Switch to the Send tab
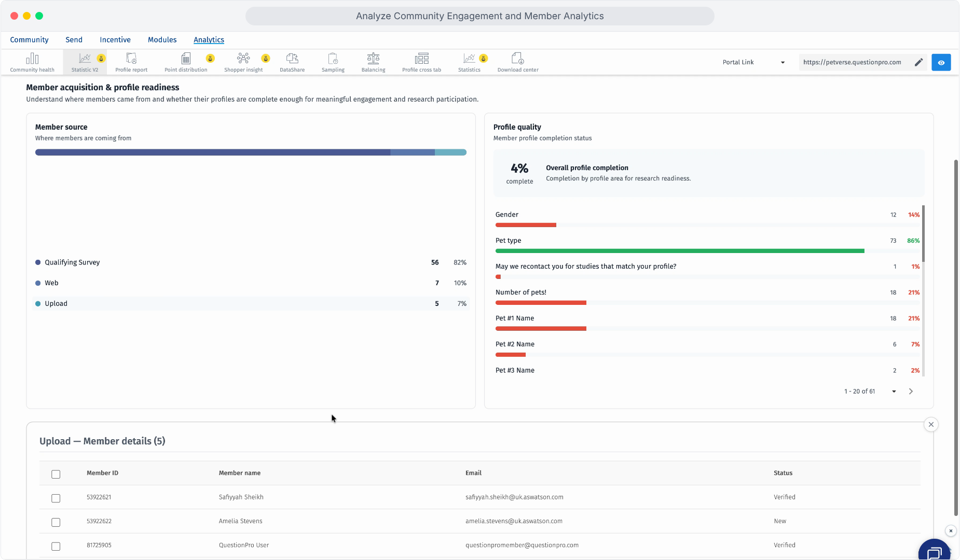The height and width of the screenshot is (560, 960). (74, 40)
